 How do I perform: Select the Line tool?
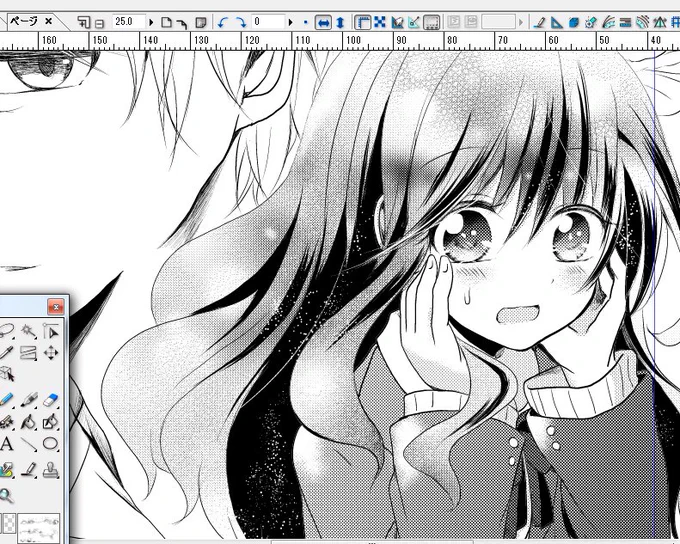click(29, 444)
